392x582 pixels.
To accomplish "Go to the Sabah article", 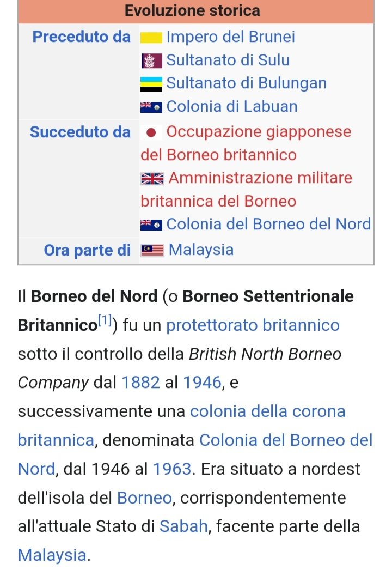I will pos(183,526).
